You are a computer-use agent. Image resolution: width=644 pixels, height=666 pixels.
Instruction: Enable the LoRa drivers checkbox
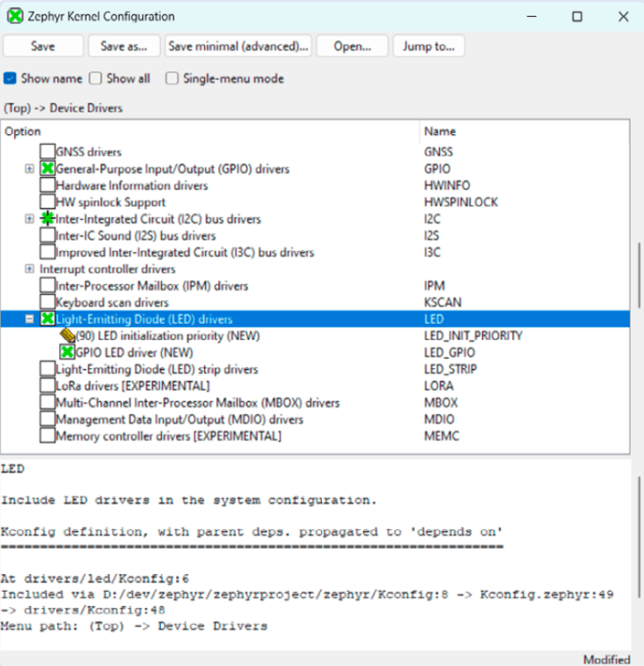click(x=47, y=386)
